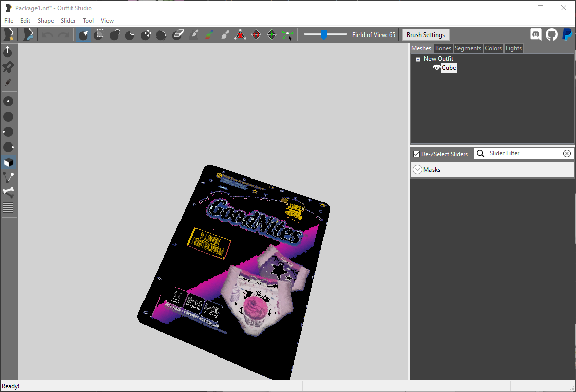Image resolution: width=576 pixels, height=392 pixels.
Task: Choose the Mask brush with dashed square
Action: coord(99,35)
